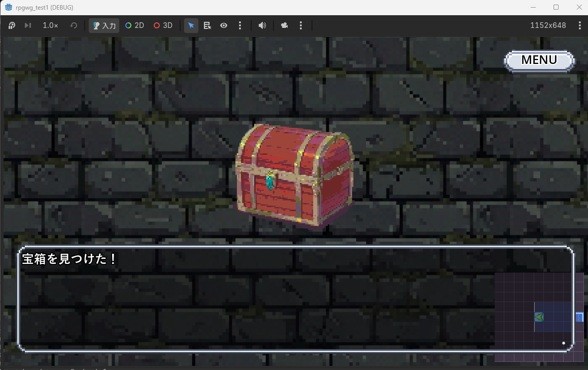
Task: Click the camera override icon
Action: click(284, 25)
